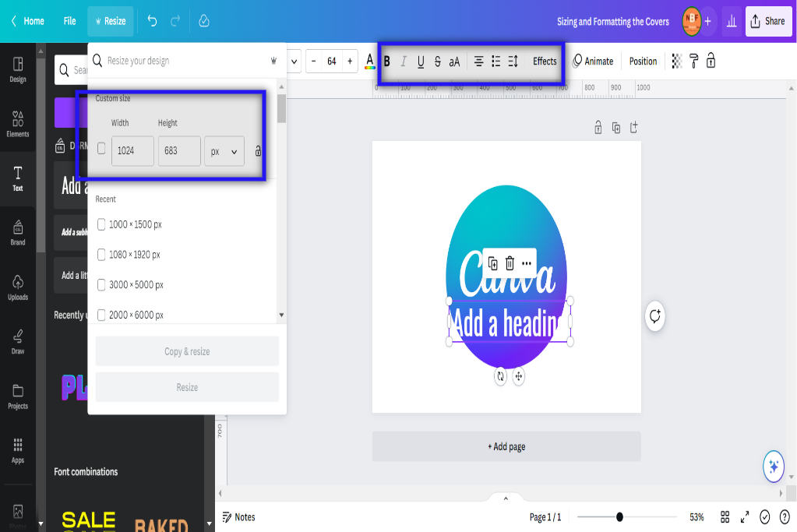Open the Elements sidebar tab

coord(18,124)
